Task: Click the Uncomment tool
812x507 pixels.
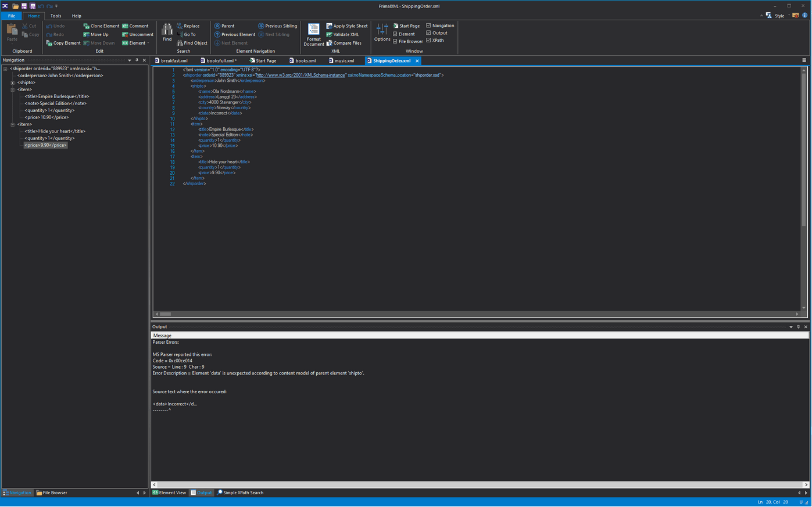Action: point(138,34)
